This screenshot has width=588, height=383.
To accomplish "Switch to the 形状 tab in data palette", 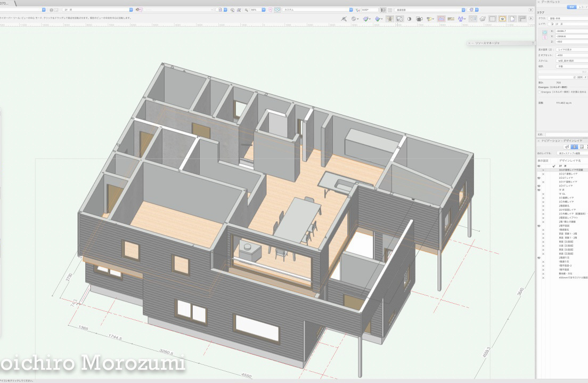I will tap(571, 7).
